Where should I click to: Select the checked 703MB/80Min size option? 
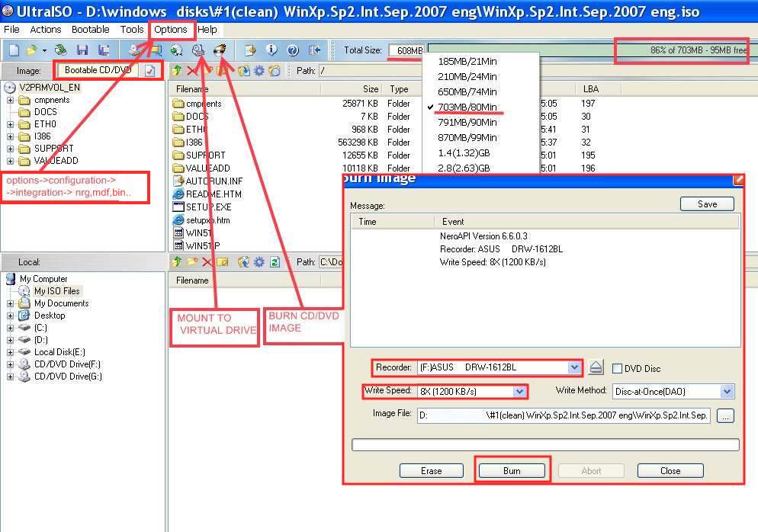[467, 107]
